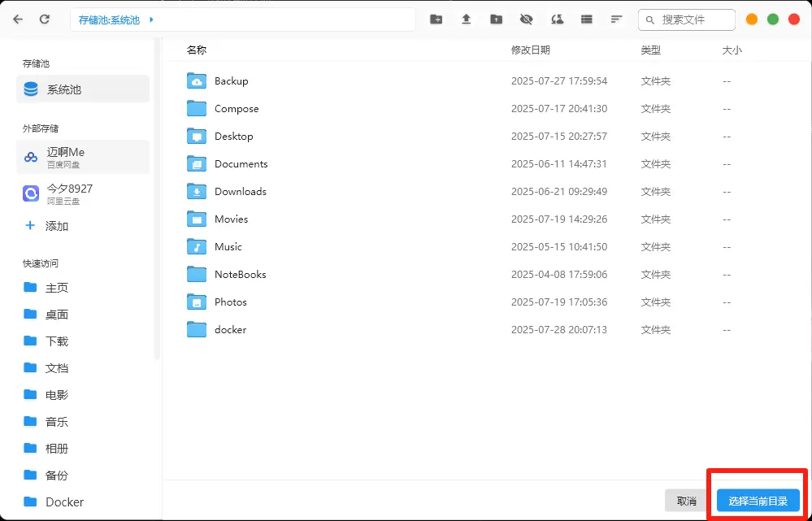Open 今夕8927 Aliyun drive storage
The image size is (812, 521).
click(83, 193)
